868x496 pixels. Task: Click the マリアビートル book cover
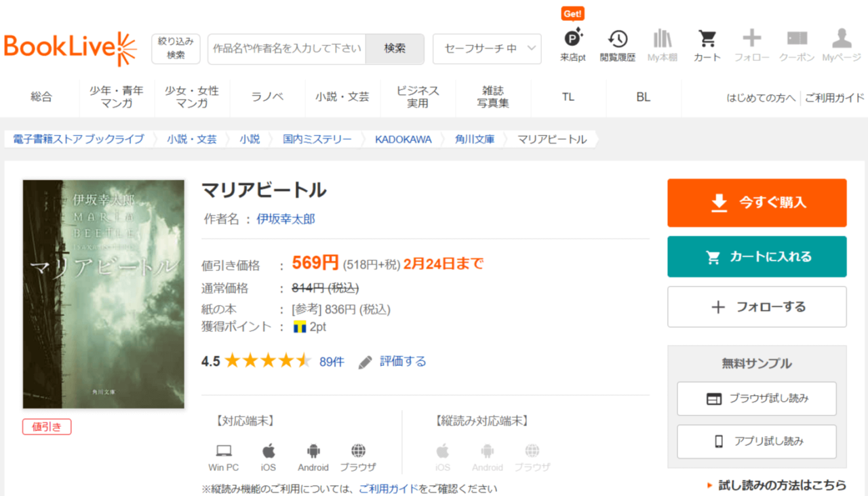coord(104,294)
